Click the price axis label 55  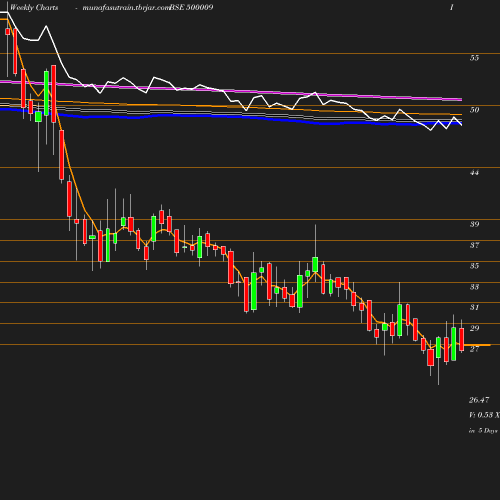474,58
